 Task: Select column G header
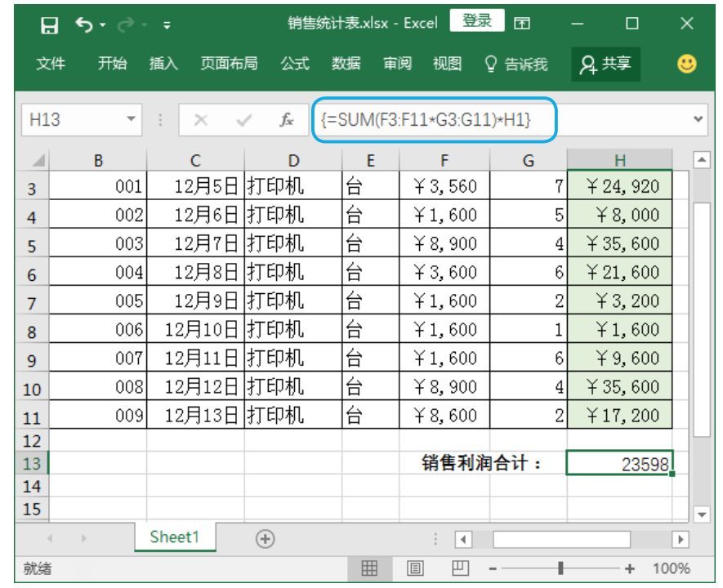point(529,160)
